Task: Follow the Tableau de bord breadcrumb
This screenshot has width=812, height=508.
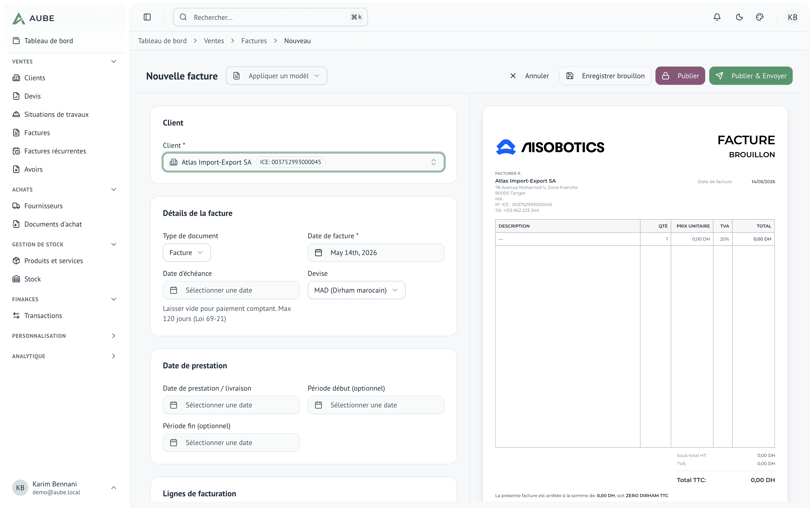Action: point(162,41)
